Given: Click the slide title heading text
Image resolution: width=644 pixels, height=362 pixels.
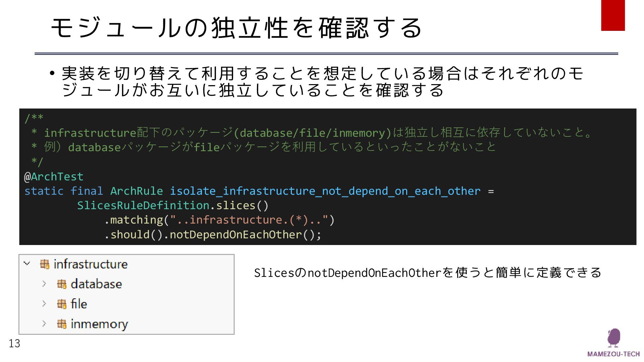Looking at the screenshot, I should click(236, 27).
